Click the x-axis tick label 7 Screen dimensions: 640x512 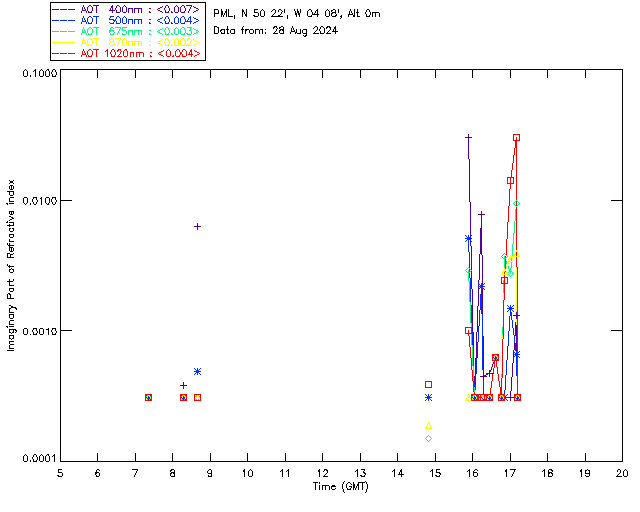tap(135, 473)
